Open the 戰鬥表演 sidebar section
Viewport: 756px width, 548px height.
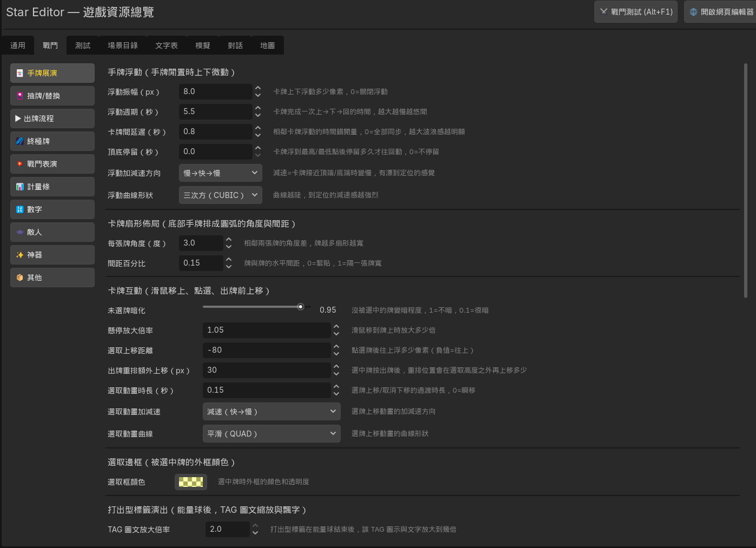(52, 164)
